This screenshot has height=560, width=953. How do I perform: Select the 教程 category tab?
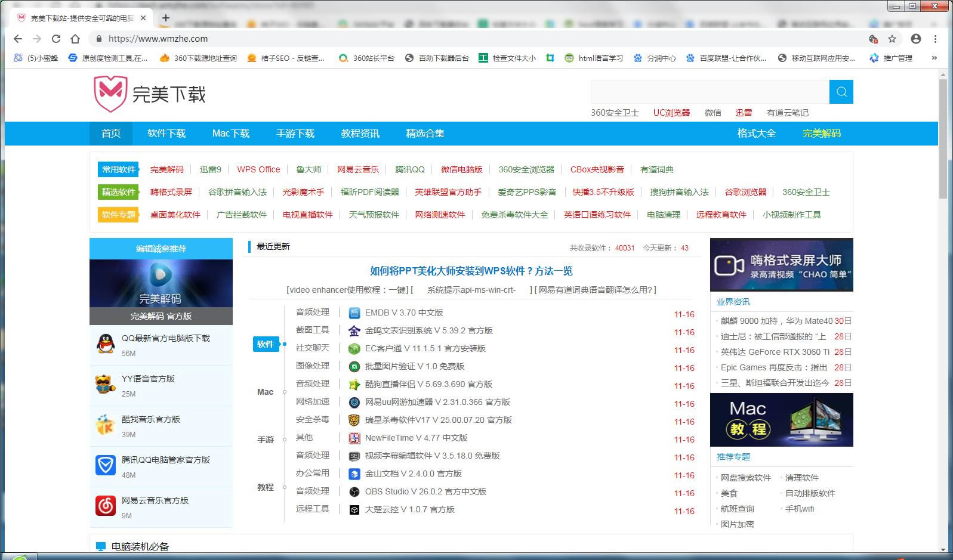266,487
